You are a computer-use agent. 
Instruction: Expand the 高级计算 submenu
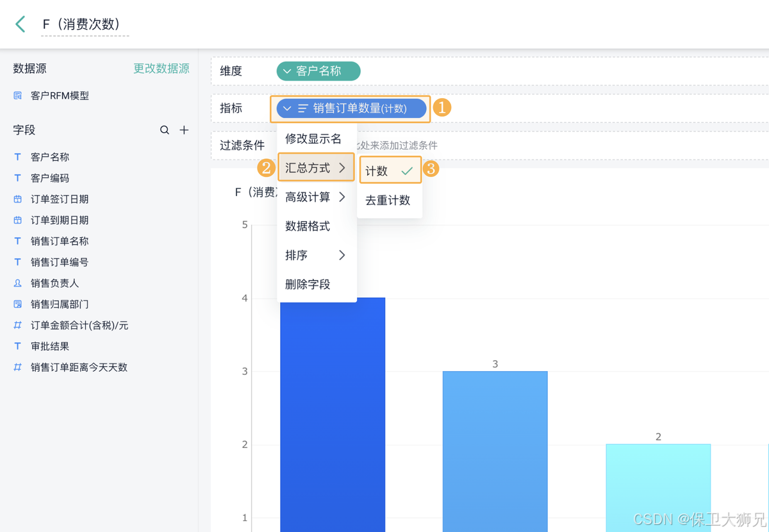(317, 197)
